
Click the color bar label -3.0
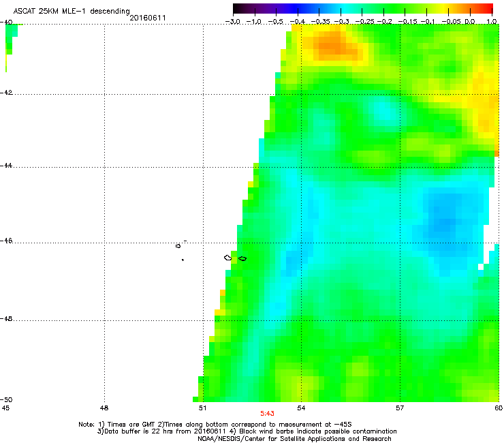[x=233, y=22]
